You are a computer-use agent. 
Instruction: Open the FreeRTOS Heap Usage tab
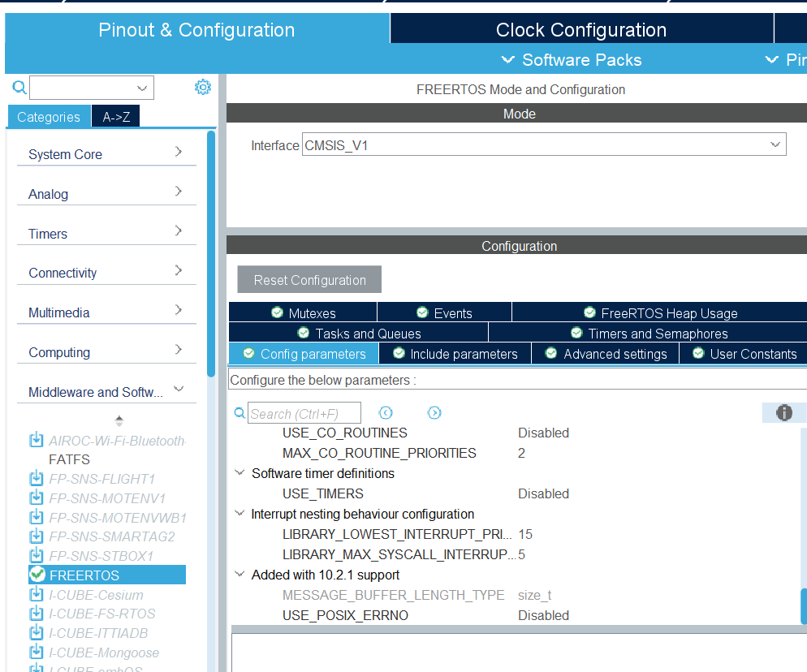click(660, 312)
